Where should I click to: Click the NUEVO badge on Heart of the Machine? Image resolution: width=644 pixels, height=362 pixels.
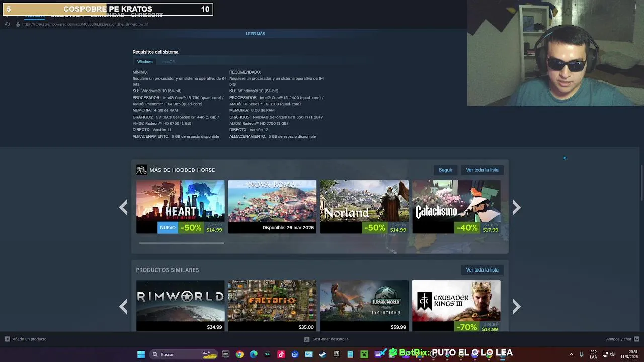tap(168, 228)
